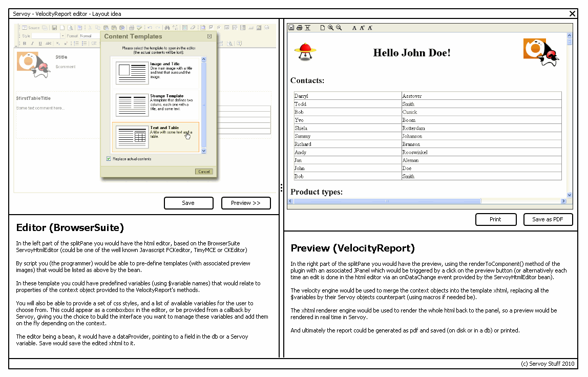588x377 pixels.
Task: Click the new page icon in editor toolbar
Action: point(62,28)
